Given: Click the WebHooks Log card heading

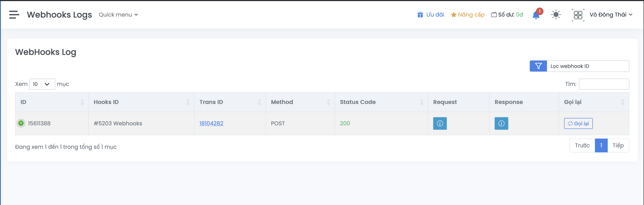Looking at the screenshot, I should click(x=46, y=52).
